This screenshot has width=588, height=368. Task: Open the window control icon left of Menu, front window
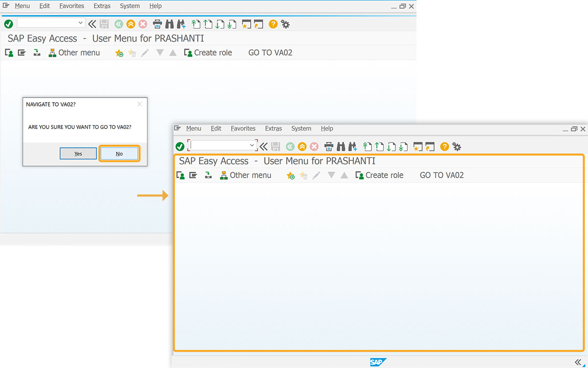point(177,129)
